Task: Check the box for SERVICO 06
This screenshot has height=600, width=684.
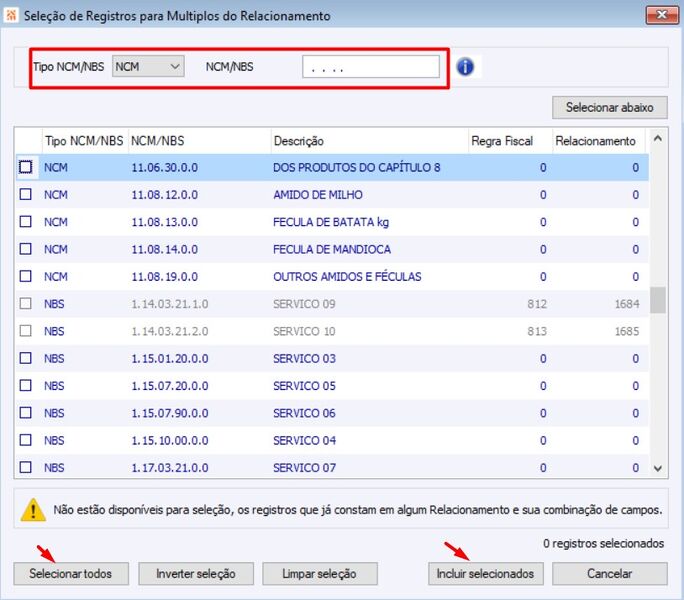Action: [x=26, y=412]
